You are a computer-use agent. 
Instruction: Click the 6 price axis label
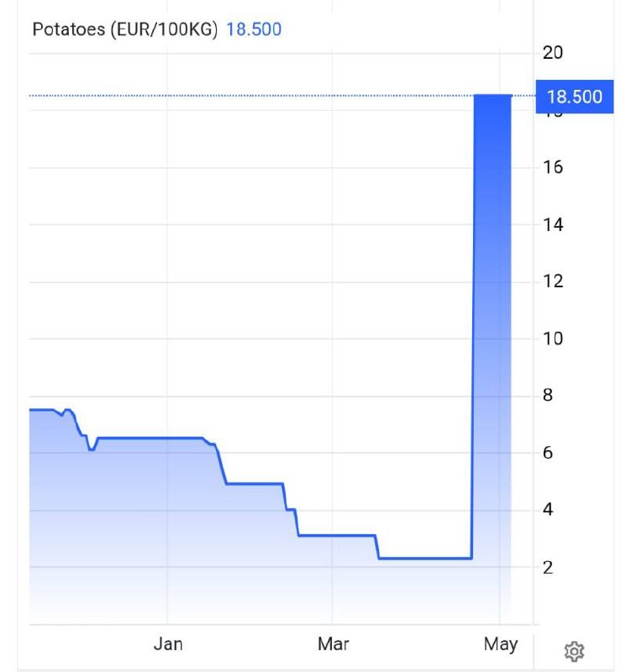click(x=548, y=453)
